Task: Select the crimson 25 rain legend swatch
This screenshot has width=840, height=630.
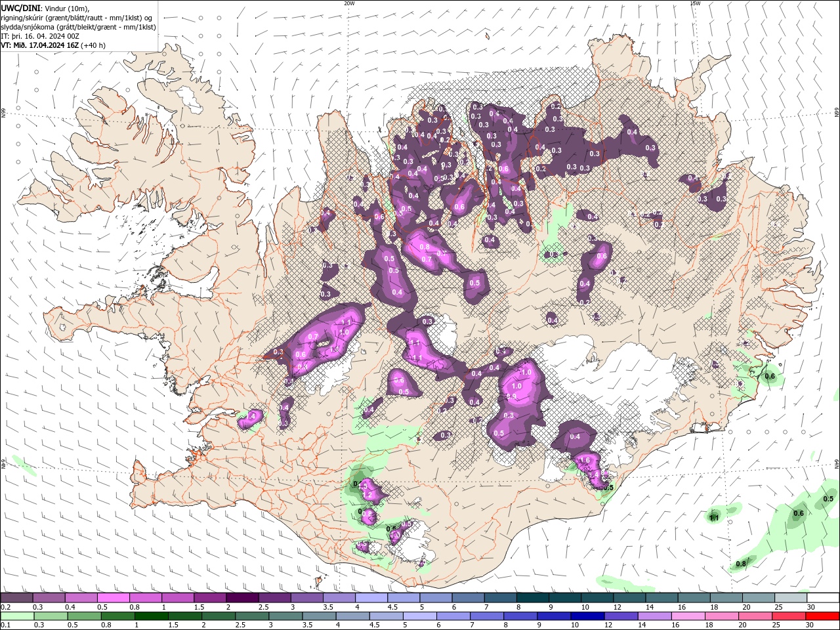Action: [789, 616]
